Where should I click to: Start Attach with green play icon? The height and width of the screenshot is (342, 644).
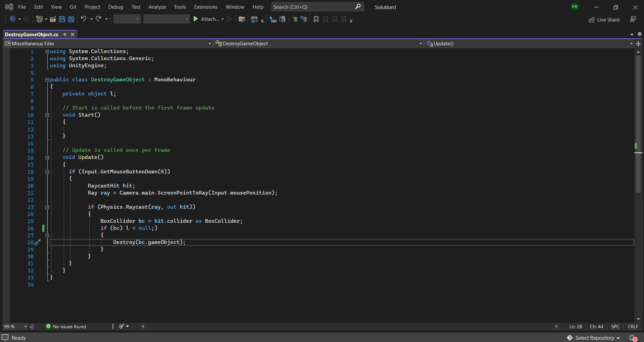click(x=196, y=19)
